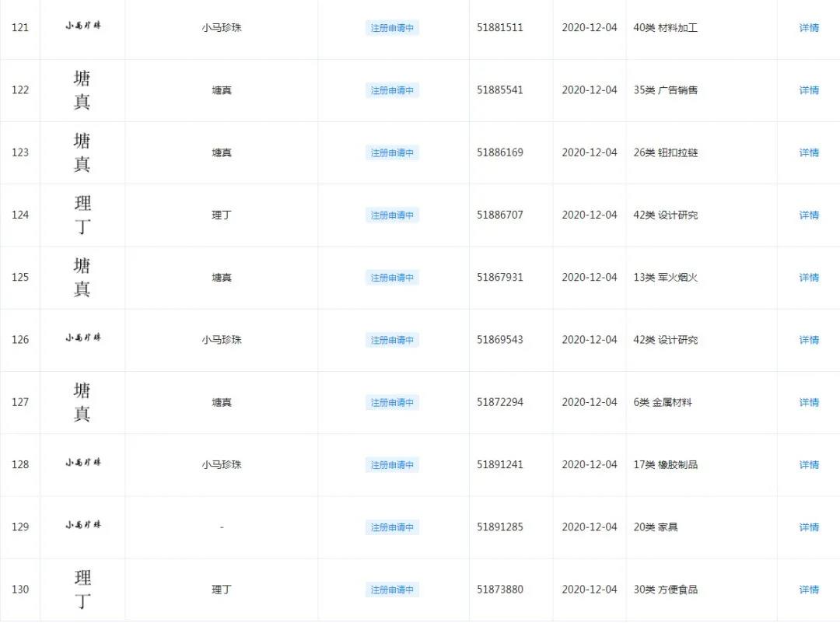Click category text 20类 家具

tap(656, 527)
